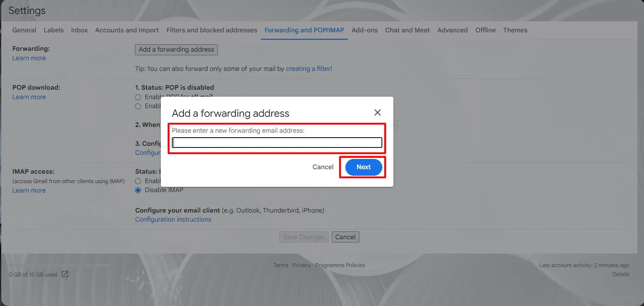Open the General settings tab
644x306 pixels.
pyautogui.click(x=24, y=30)
